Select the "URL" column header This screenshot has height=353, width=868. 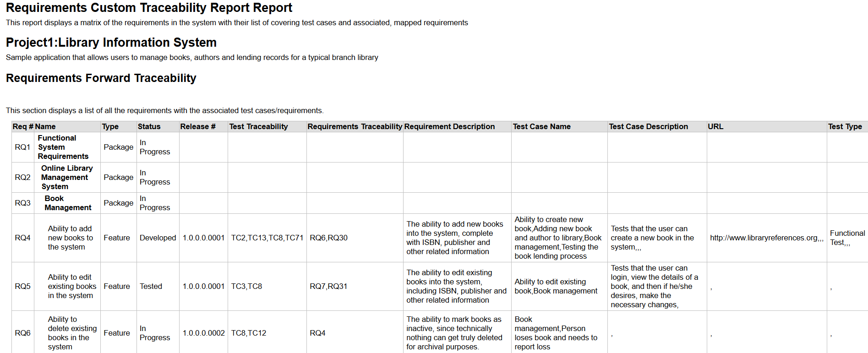point(715,127)
